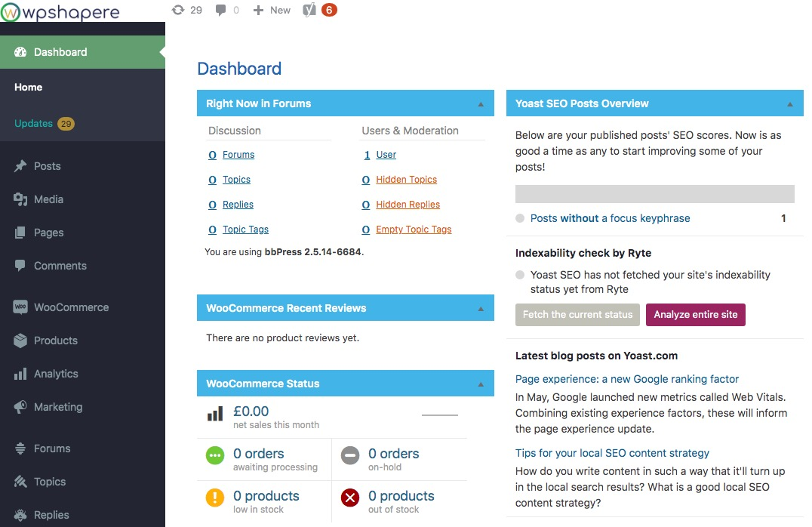Screen dimensions: 812x527
Task: Click Fetch the current status button
Action: coord(577,315)
